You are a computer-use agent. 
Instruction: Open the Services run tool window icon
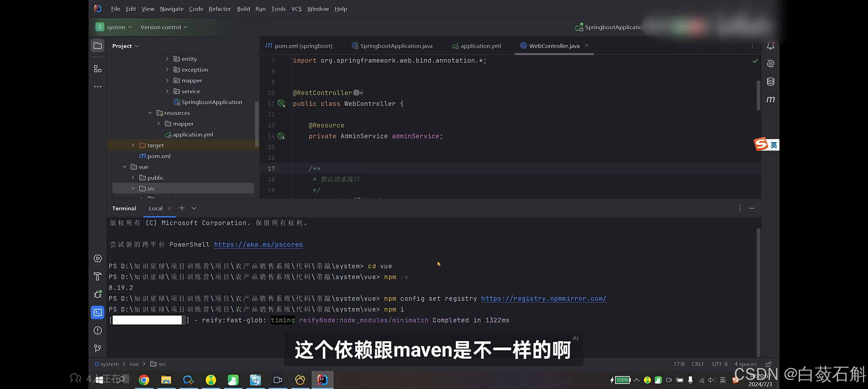(98, 258)
